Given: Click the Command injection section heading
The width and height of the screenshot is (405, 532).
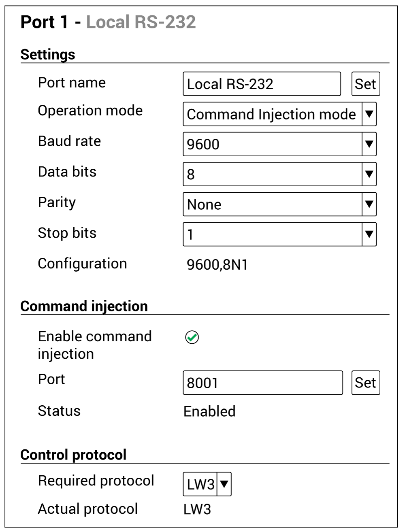Looking at the screenshot, I should (x=84, y=306).
